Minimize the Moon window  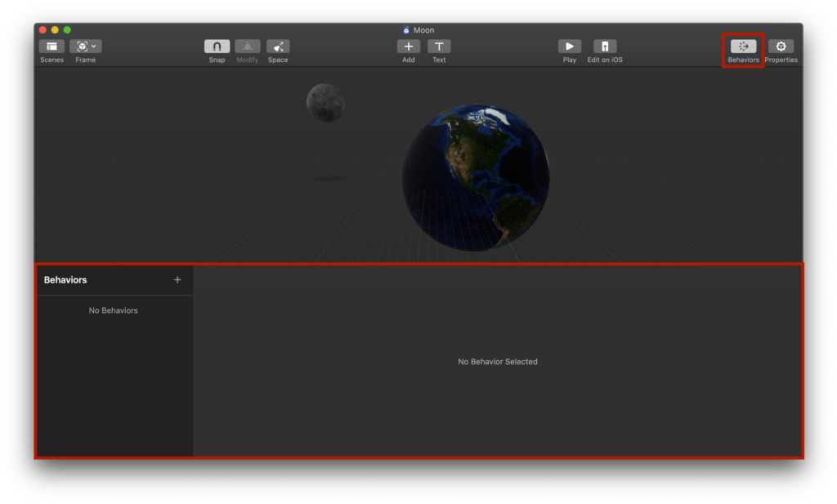coord(55,30)
